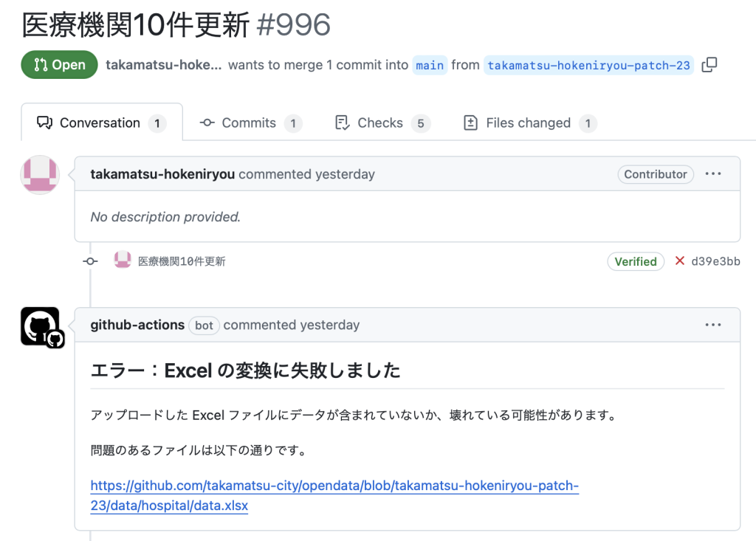Click the '問題のあるファイルは以下の通りです。' line
Viewport: 756px width, 541px height.
[x=199, y=450]
